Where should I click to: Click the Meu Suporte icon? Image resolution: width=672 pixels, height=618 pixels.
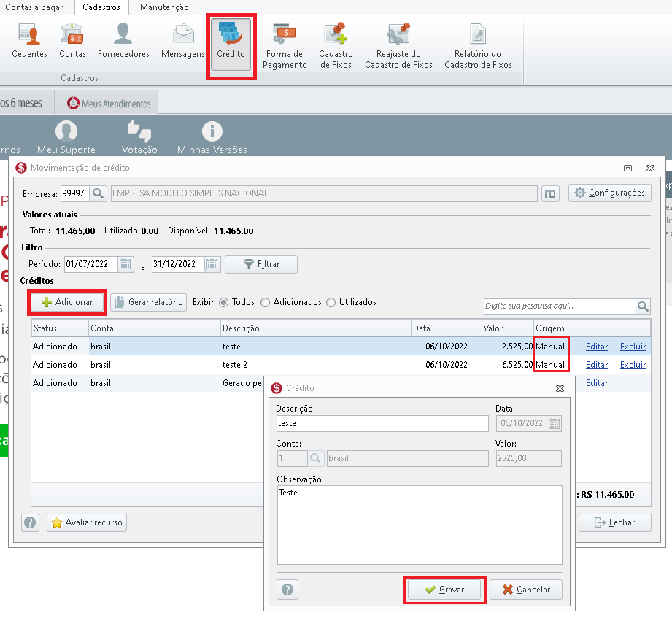pos(66,131)
